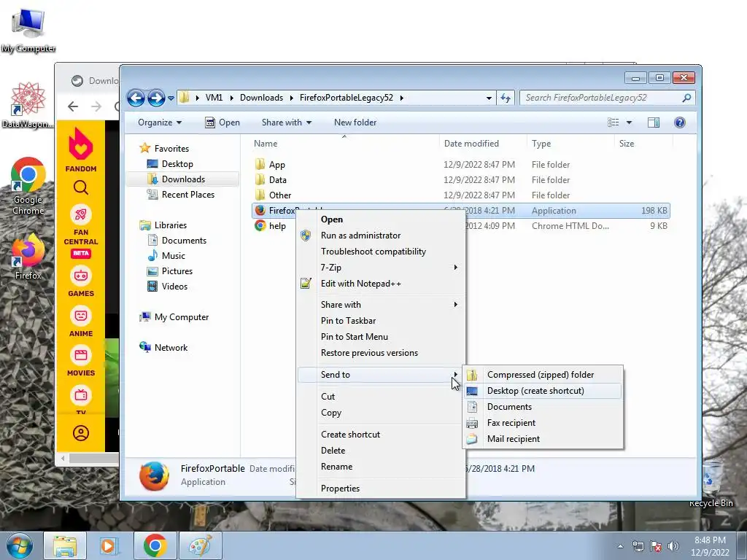This screenshot has width=747, height=560.
Task: Select the help Chrome HTML file
Action: pos(270,226)
